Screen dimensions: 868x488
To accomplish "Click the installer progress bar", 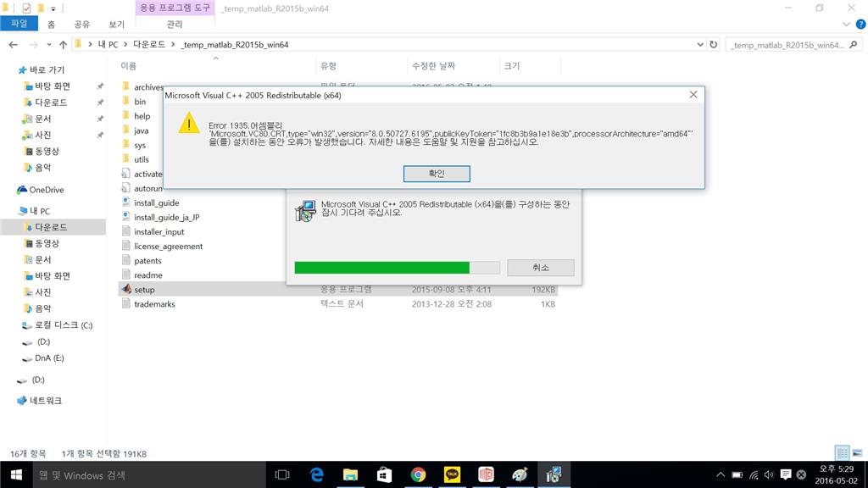I will tap(397, 268).
